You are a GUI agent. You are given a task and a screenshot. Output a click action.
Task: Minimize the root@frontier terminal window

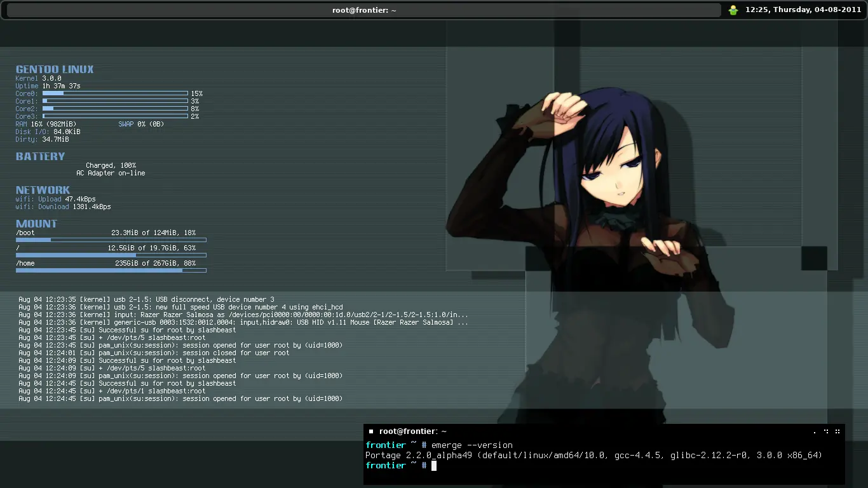815,431
